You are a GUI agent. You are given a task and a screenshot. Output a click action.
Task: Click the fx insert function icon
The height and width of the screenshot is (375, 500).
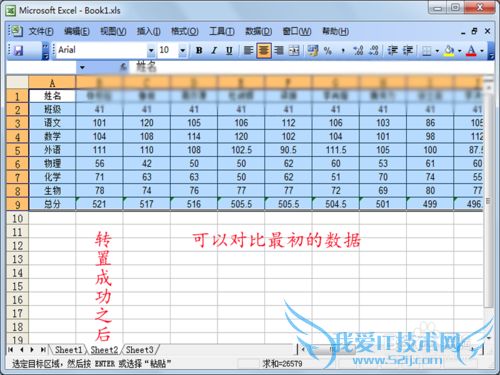tap(124, 68)
